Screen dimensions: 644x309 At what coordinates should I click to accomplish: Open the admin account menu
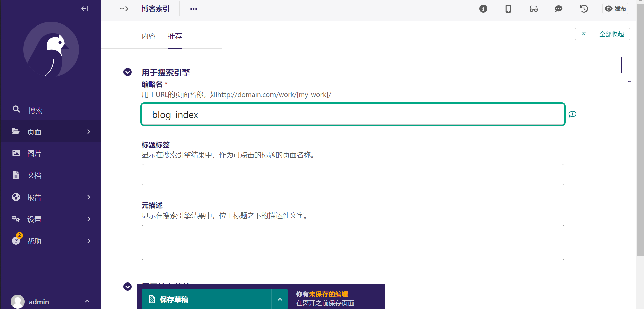coord(51,301)
